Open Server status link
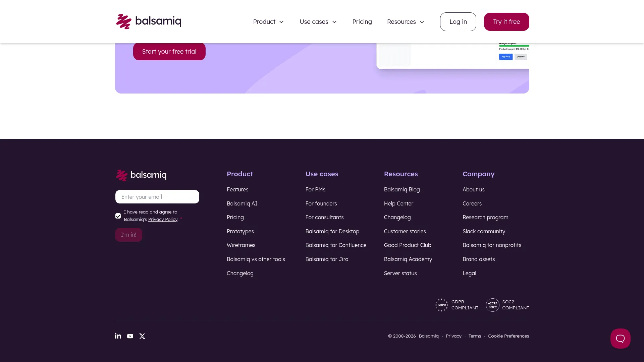The image size is (644, 362). point(400,273)
